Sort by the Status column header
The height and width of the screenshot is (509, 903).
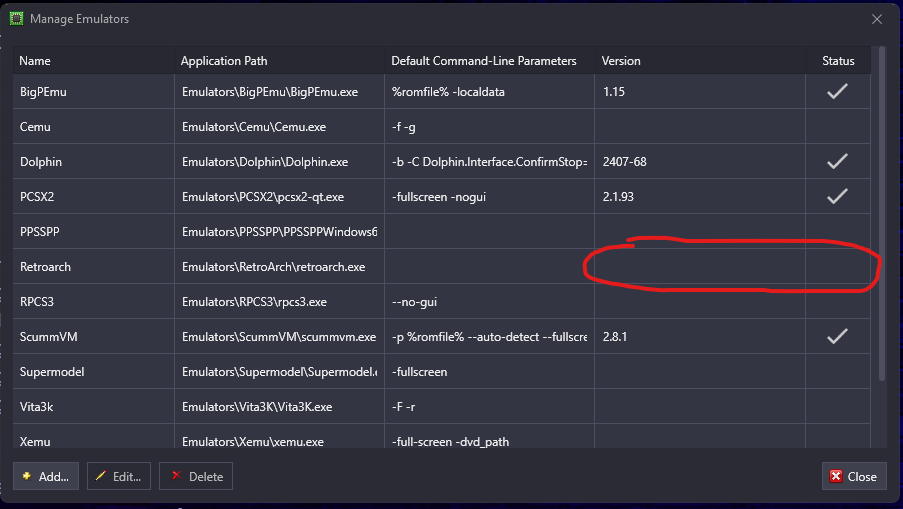[838, 60]
